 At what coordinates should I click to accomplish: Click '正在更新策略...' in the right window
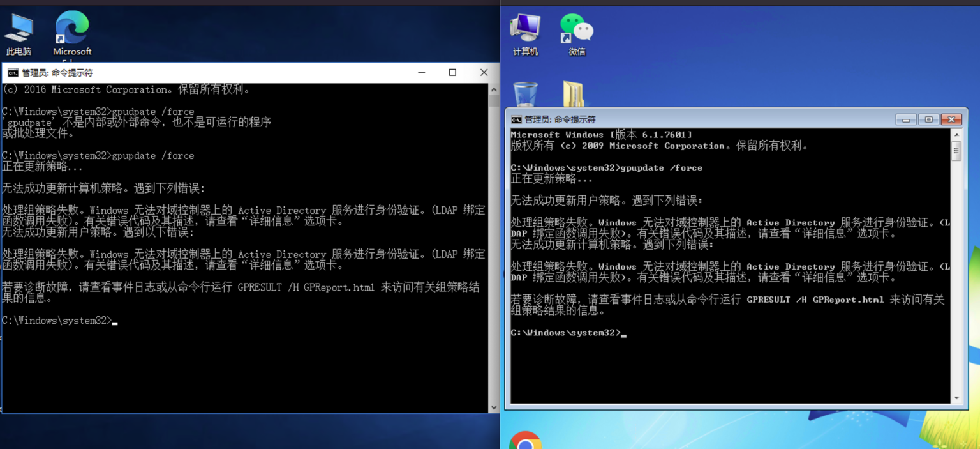[552, 179]
